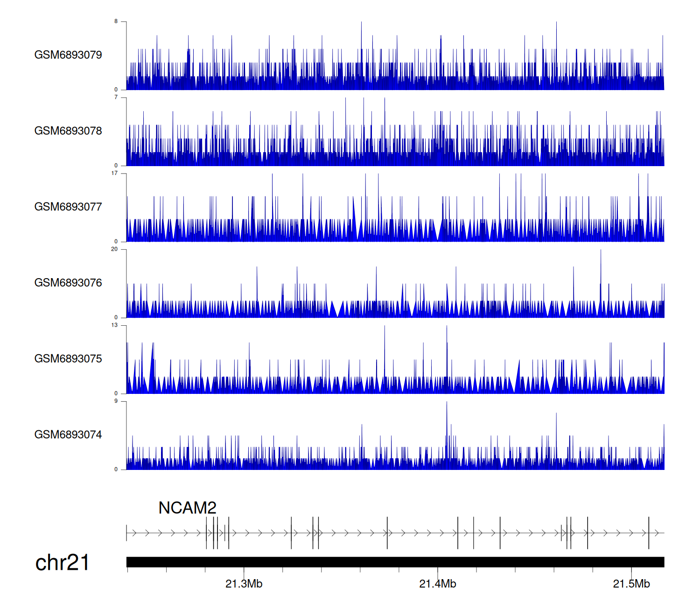Click the NCAM2 gene name label
Viewport: 700px width, 616px height.
click(187, 508)
